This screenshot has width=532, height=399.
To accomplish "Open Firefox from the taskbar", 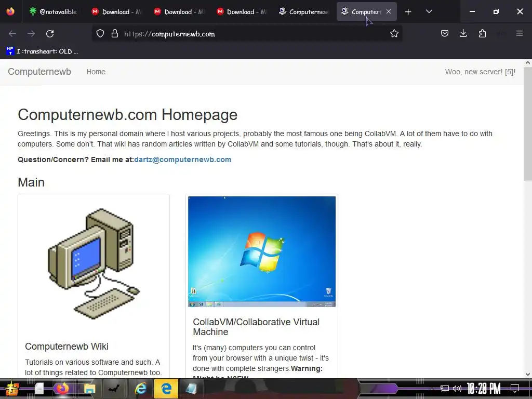I will tap(62, 389).
